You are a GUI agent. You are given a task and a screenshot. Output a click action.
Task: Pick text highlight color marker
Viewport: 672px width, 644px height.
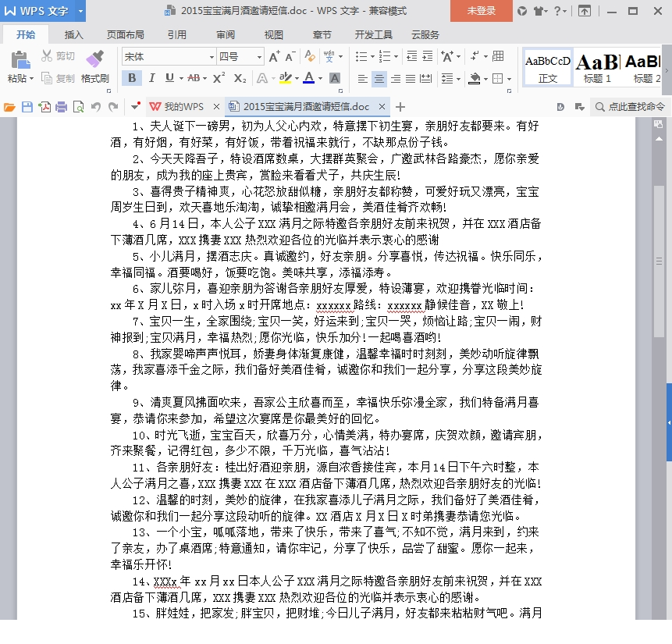pos(285,78)
